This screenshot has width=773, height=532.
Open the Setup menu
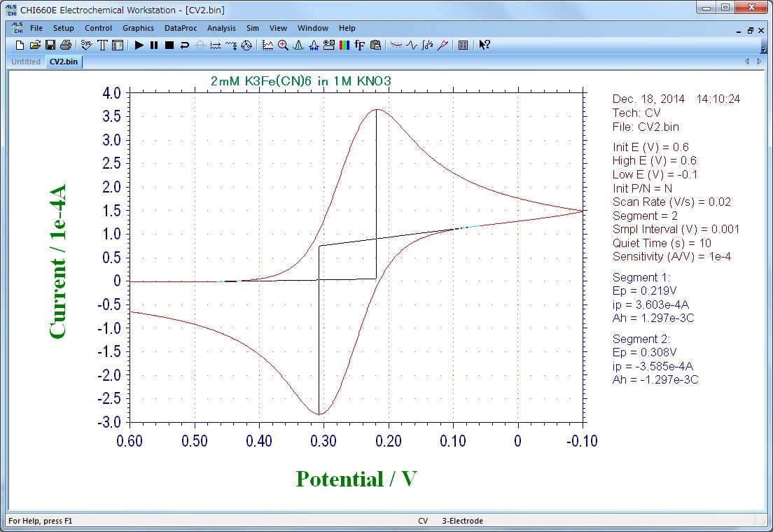pyautogui.click(x=63, y=29)
